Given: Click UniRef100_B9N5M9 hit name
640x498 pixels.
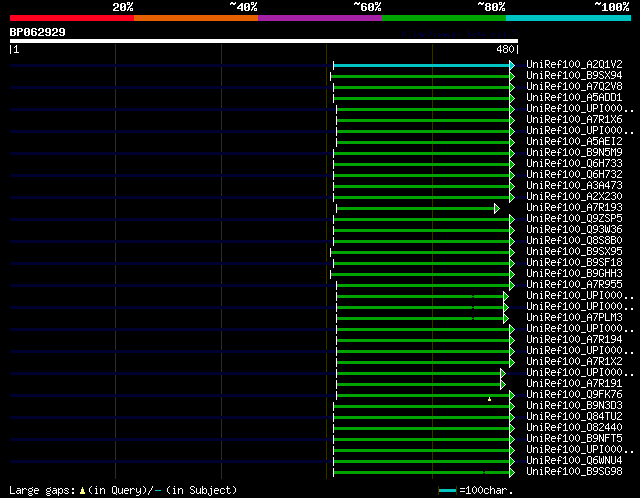Looking at the screenshot, I should (x=574, y=153).
